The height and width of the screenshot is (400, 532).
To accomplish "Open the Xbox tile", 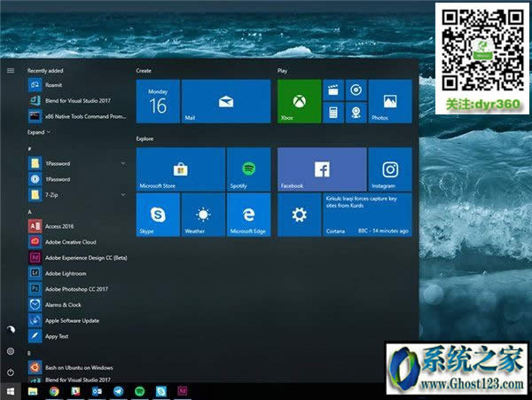I will point(299,100).
